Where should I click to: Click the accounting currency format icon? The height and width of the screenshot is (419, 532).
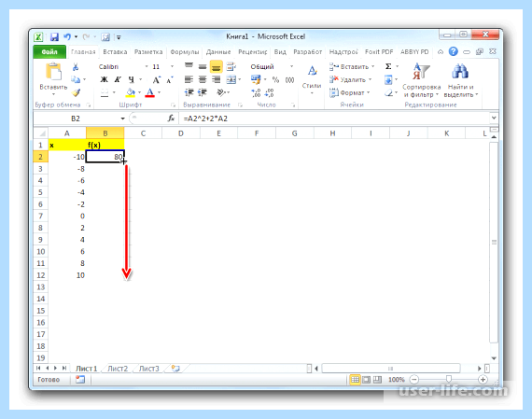[256, 79]
